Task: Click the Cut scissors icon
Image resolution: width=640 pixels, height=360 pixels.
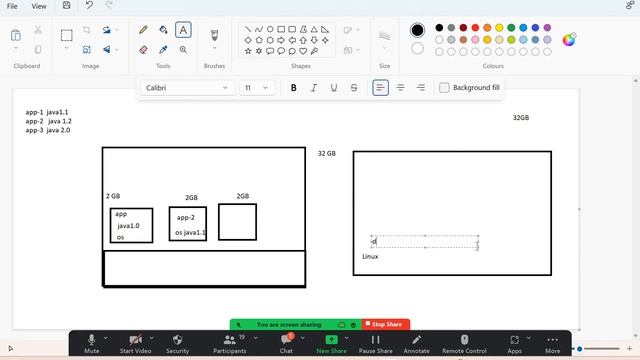Action: pos(38,30)
